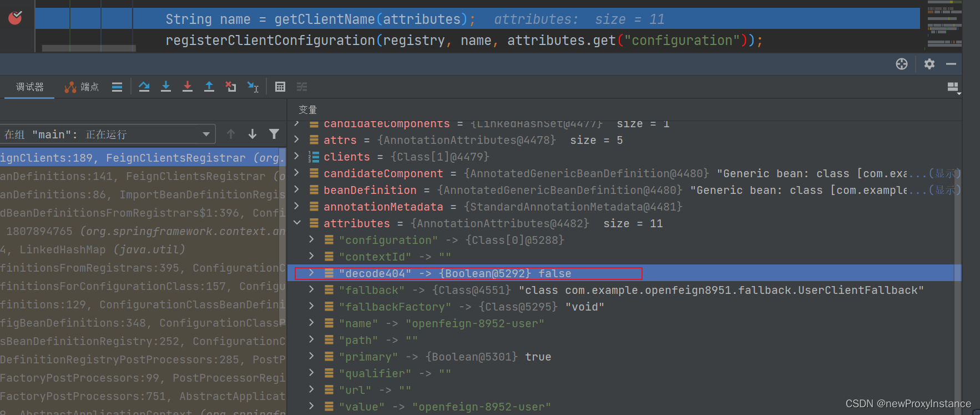This screenshot has width=980, height=415.
Task: Go to next frame with down arrow
Action: click(x=252, y=134)
